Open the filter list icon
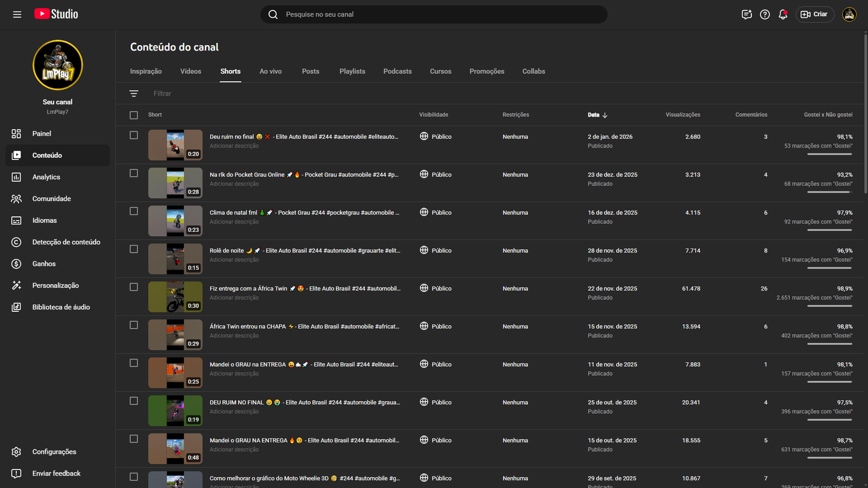 [x=134, y=94]
